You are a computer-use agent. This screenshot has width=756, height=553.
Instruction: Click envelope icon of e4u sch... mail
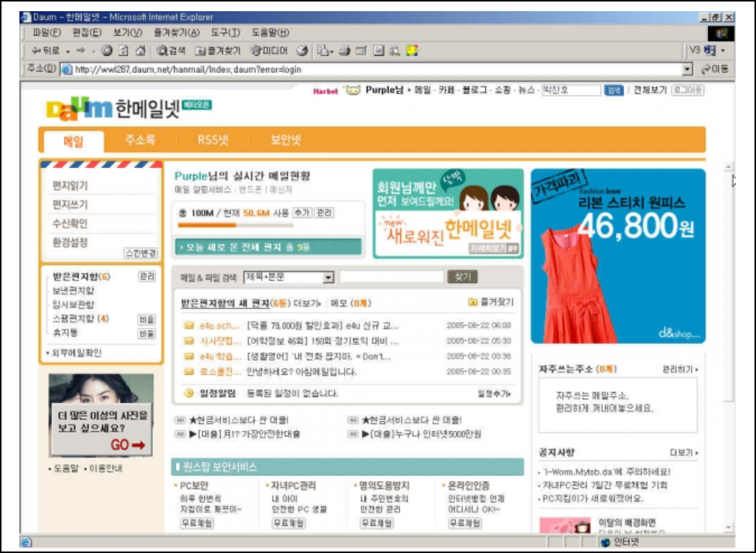pyautogui.click(x=189, y=326)
